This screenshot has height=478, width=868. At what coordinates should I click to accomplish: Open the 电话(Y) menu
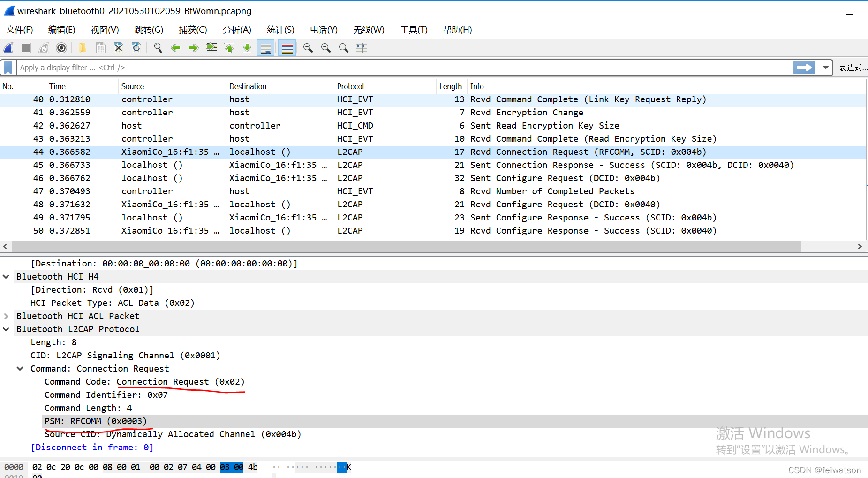(x=324, y=30)
